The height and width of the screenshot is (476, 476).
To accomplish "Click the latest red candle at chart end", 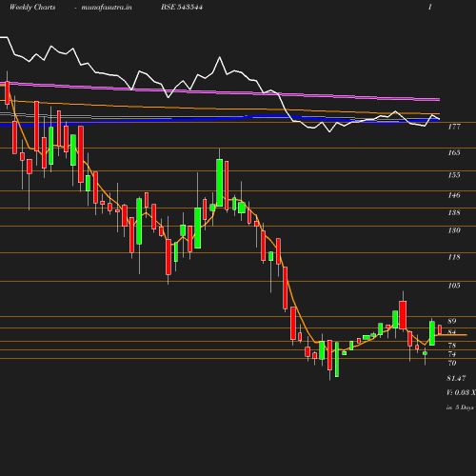I will 440,329.
